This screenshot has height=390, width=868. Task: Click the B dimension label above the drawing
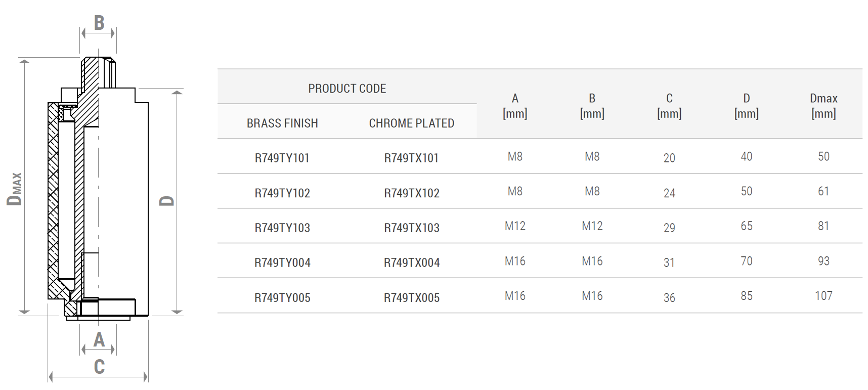pos(99,23)
